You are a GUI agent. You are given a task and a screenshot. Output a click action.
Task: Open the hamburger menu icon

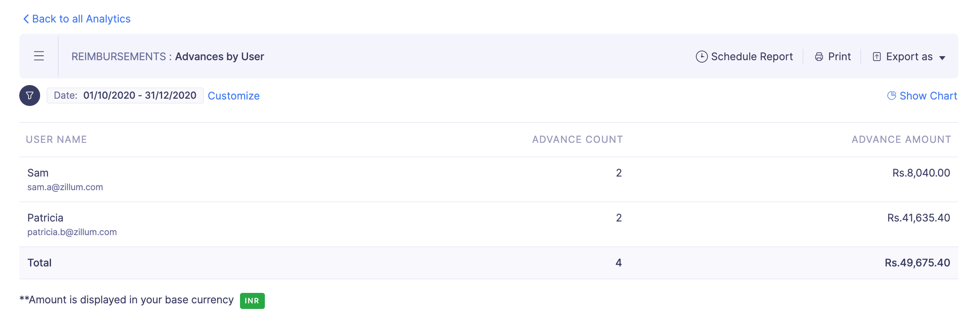(39, 56)
